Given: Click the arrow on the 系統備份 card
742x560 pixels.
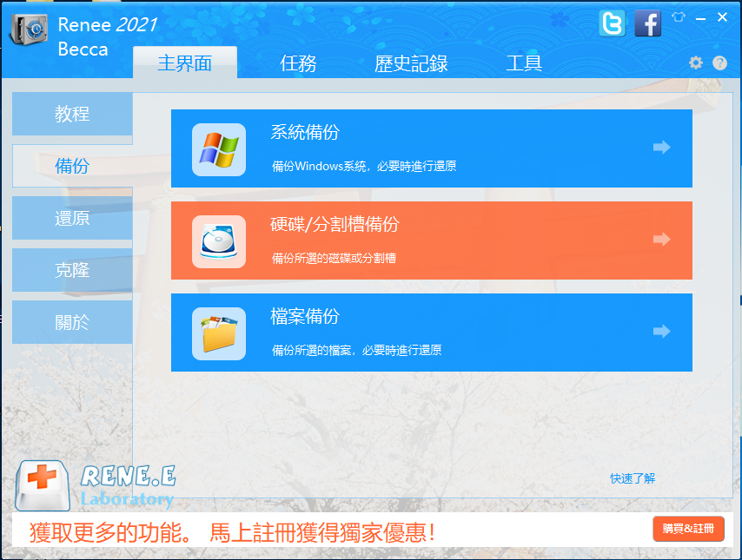Looking at the screenshot, I should [x=661, y=147].
